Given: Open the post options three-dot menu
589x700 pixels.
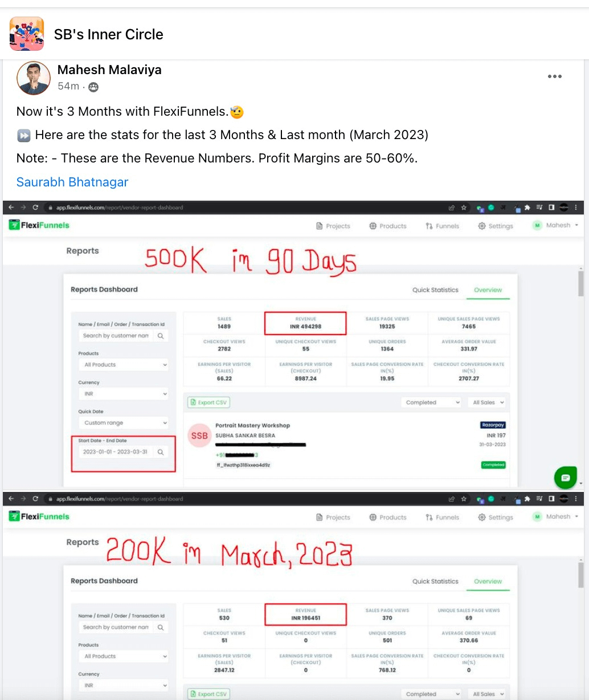Looking at the screenshot, I should 554,76.
